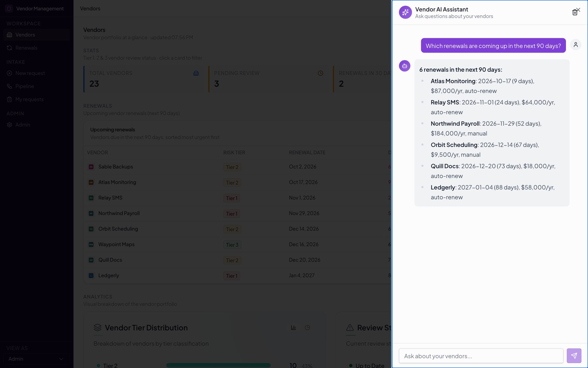Screen dimensions: 588x368
Task: Filter by the Total Vendors stat card
Action: click(143, 79)
